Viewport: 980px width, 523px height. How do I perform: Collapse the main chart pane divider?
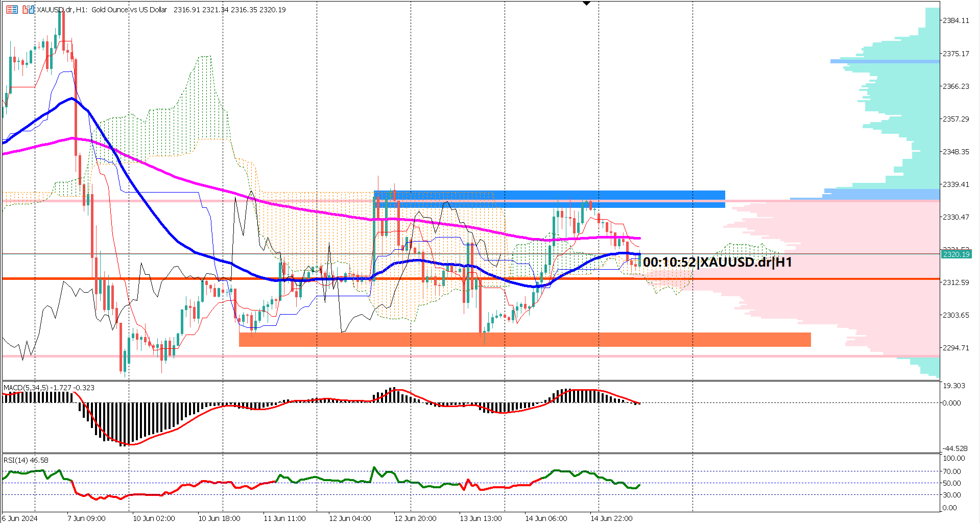click(x=490, y=381)
